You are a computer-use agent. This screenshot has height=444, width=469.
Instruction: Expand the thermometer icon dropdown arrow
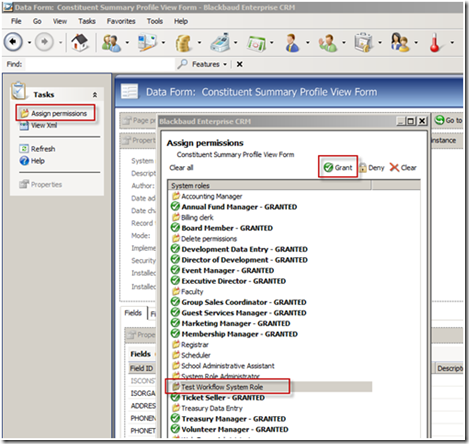coord(452,43)
